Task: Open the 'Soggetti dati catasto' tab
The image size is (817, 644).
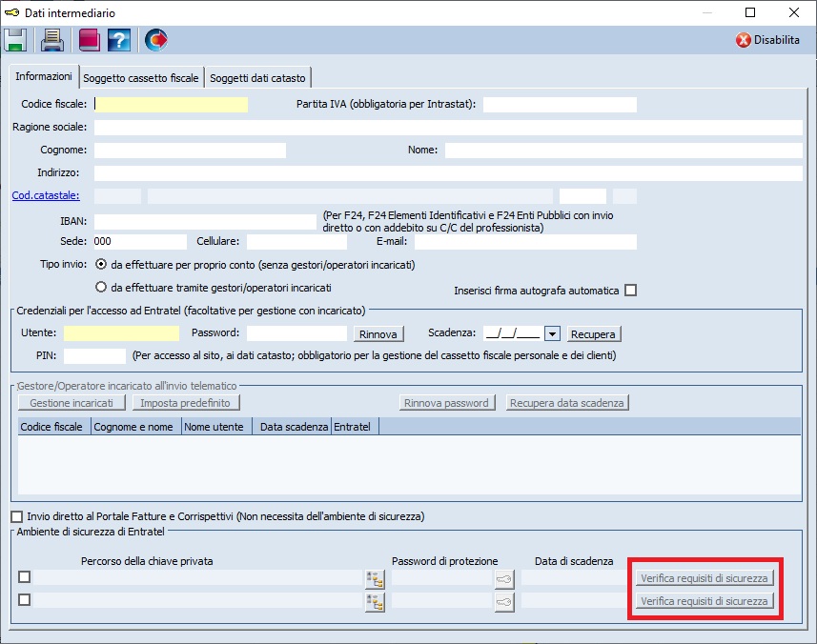Action: coord(258,78)
